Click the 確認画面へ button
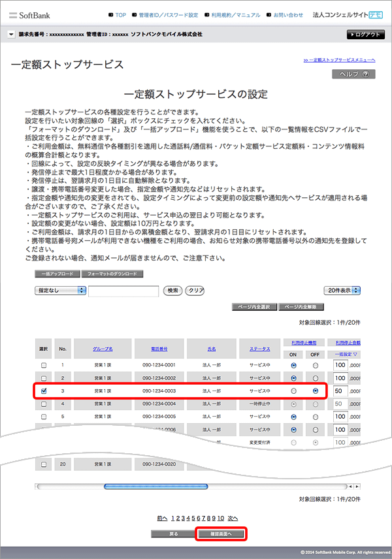The height and width of the screenshot is (559, 392). (221, 534)
